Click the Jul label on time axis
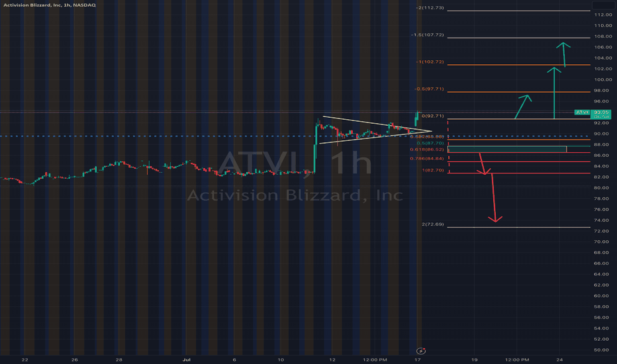The width and height of the screenshot is (617, 364). 187,359
